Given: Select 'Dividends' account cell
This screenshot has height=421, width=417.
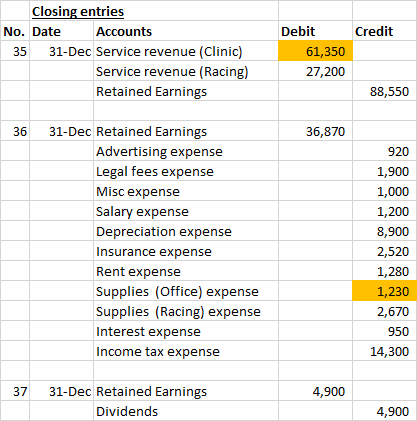Looking at the screenshot, I should click(x=186, y=411).
